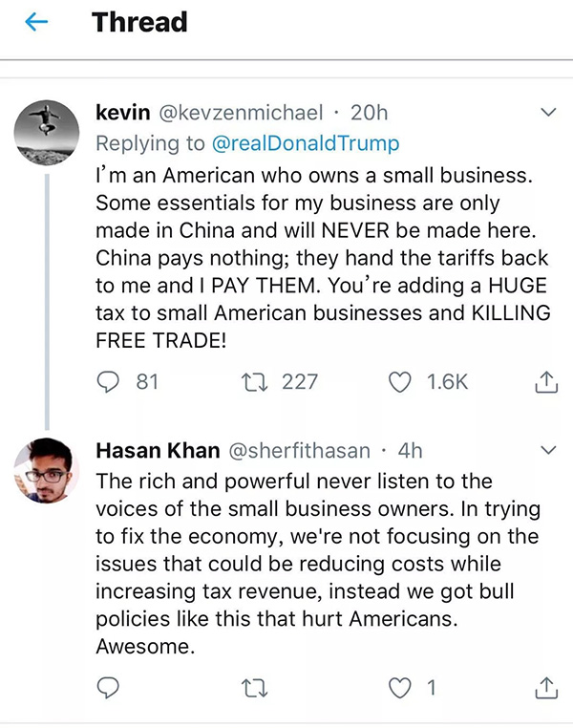Retweet Hasan Khan's tweet
Screen dimensions: 573x728
(x=256, y=687)
